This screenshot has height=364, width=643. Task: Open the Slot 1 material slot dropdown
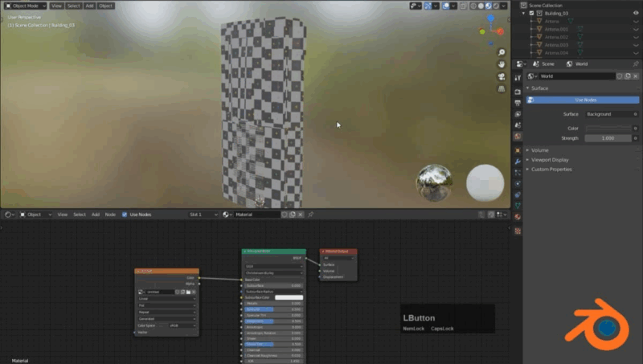203,215
